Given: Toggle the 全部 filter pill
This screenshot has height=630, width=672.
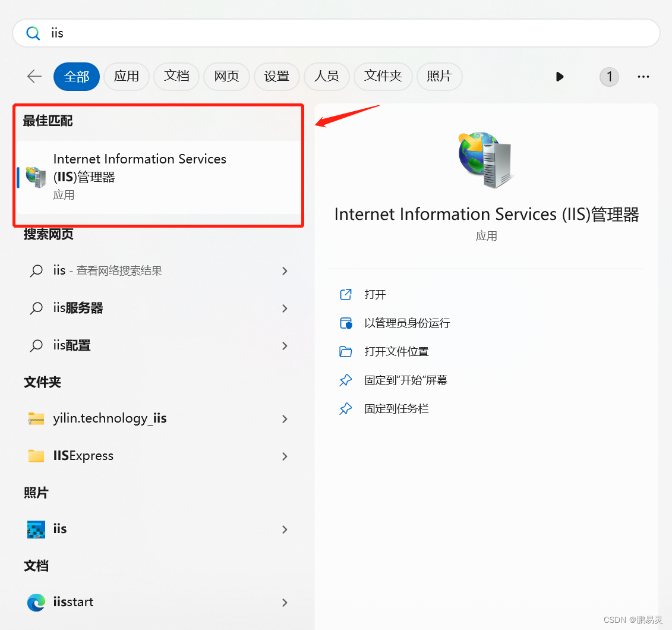Looking at the screenshot, I should pos(76,76).
